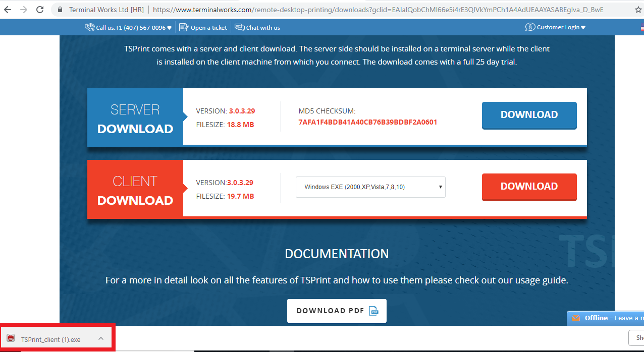Click the chat bubbles icon
Screen dimensions: 644x352
pyautogui.click(x=240, y=27)
